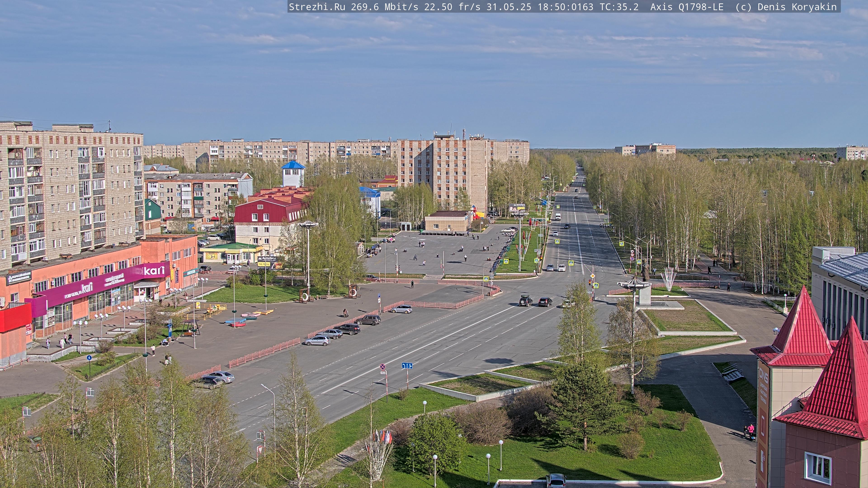This screenshot has width=868, height=488.
Task: Click the "22.50 fr/s" frame rate value
Action: click(x=452, y=7)
